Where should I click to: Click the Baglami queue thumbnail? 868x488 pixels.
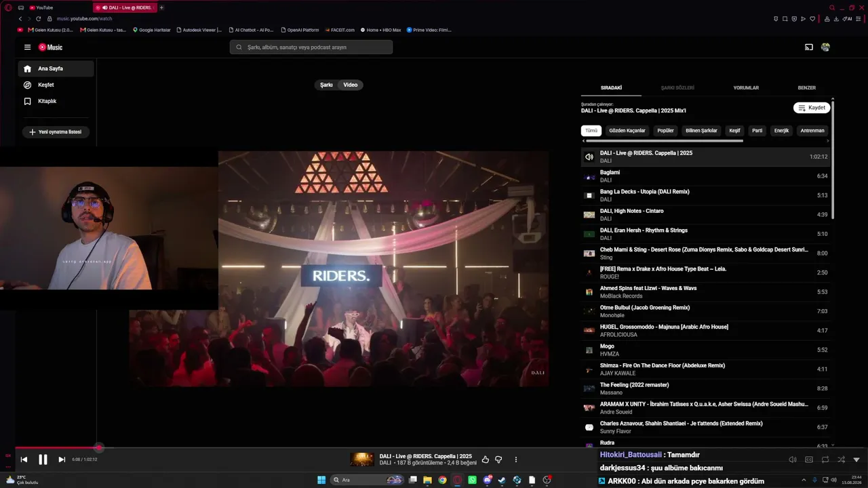(x=589, y=176)
